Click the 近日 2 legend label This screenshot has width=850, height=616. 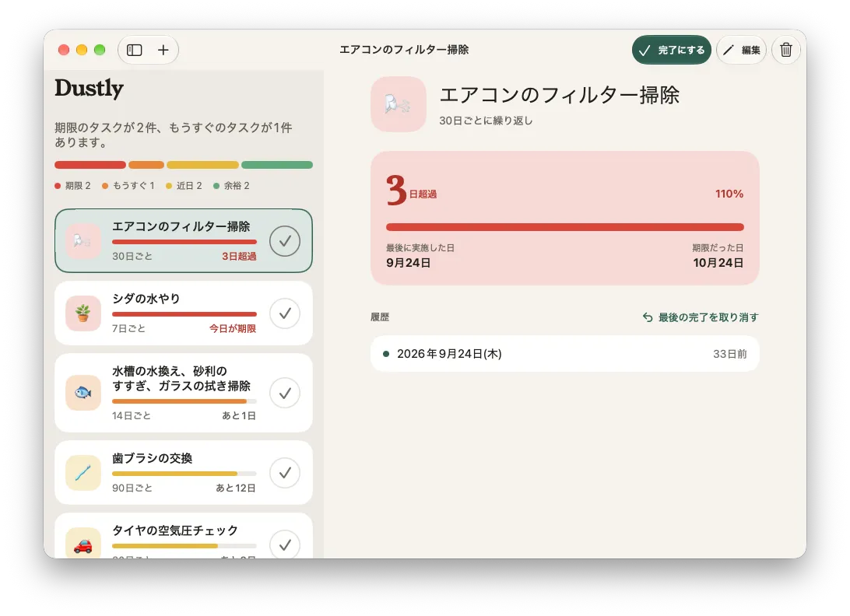point(184,186)
